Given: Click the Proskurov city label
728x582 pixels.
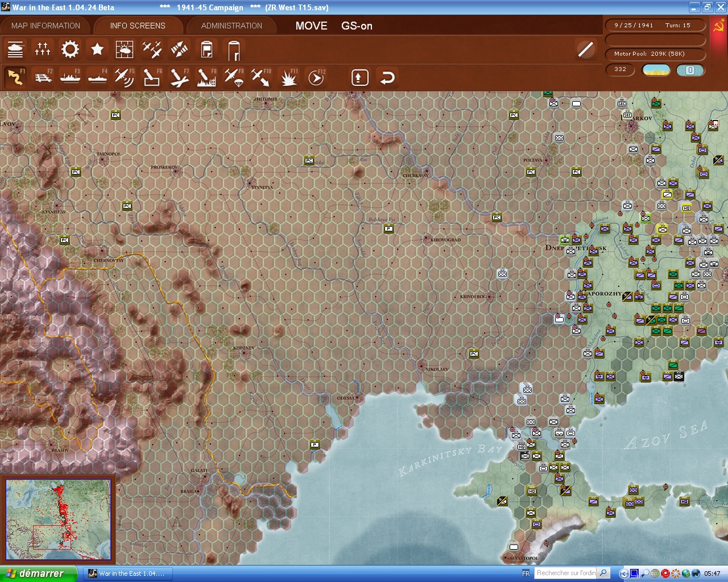Looking at the screenshot, I should (x=164, y=168).
